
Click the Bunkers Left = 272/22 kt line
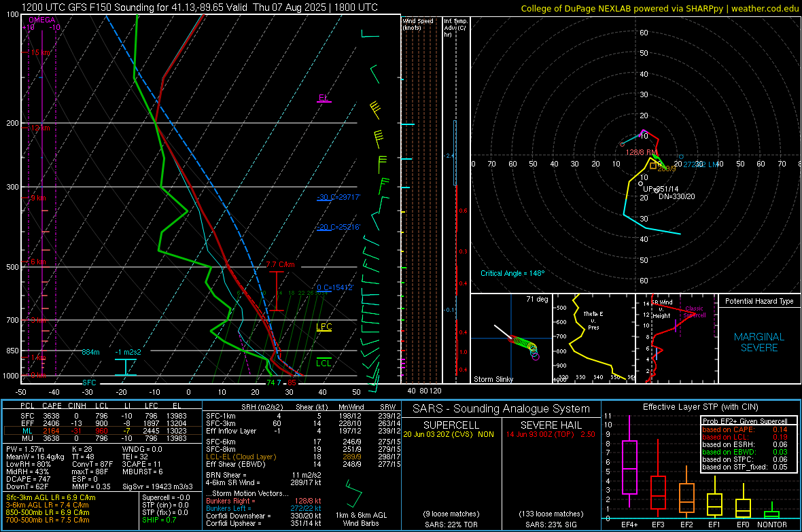[264, 508]
